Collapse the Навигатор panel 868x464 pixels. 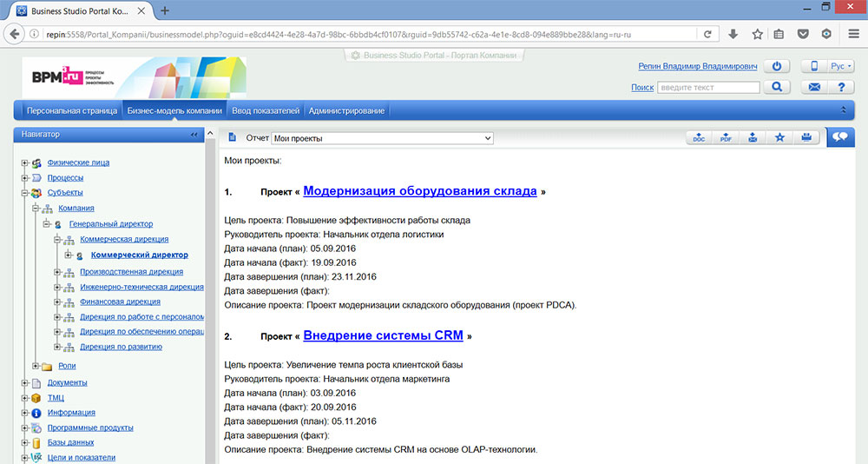[194, 135]
